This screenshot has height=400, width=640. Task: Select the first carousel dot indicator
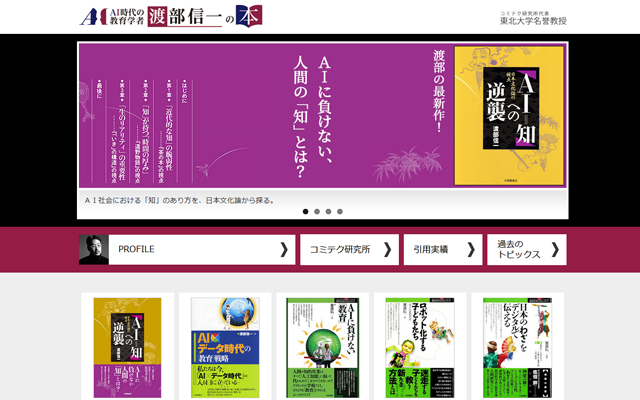pyautogui.click(x=304, y=211)
